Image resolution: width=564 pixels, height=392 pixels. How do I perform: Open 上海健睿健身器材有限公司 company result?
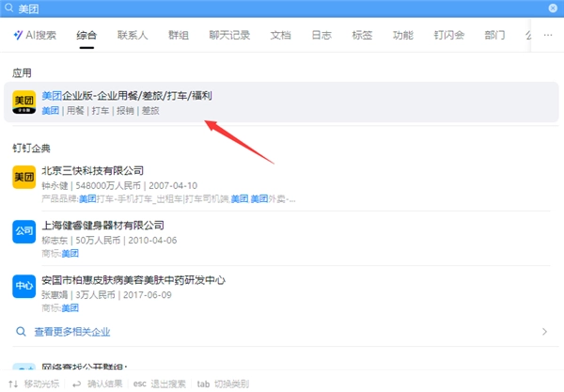tap(103, 226)
